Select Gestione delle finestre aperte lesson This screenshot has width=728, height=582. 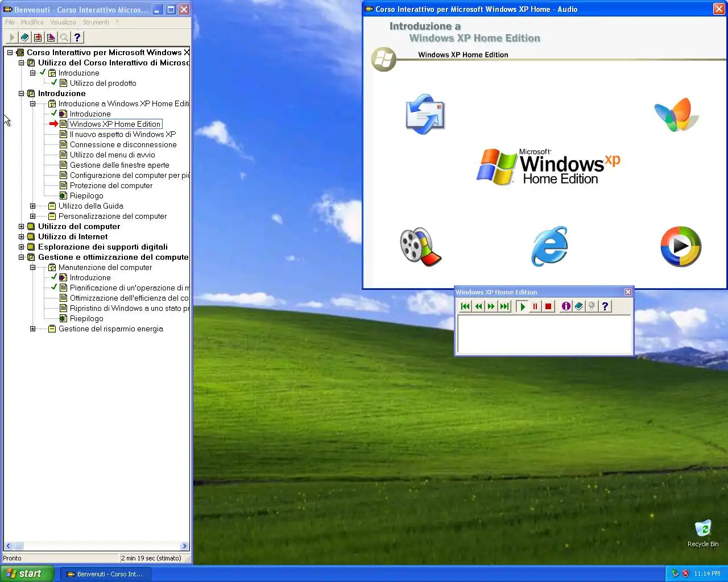[119, 165]
